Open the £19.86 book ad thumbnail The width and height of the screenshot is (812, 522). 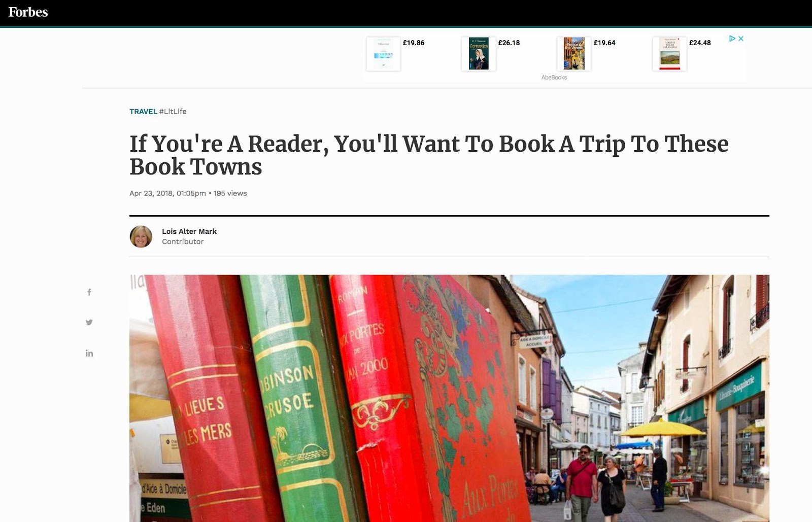(383, 54)
